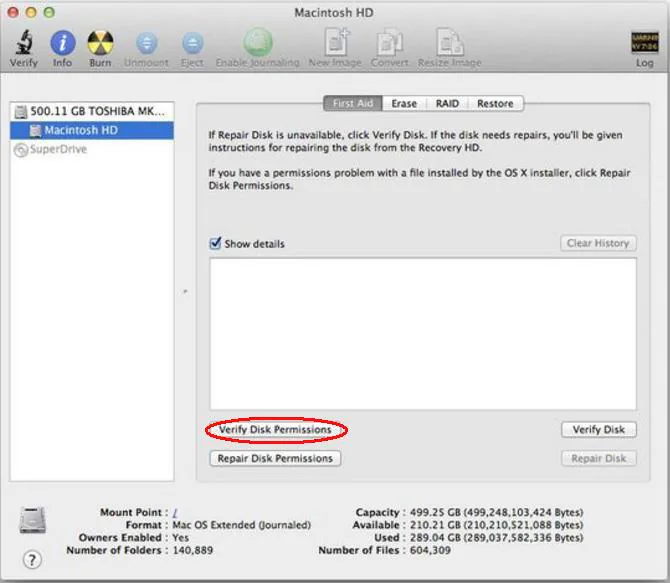
Task: Open the Info toolbar icon
Action: 63,42
